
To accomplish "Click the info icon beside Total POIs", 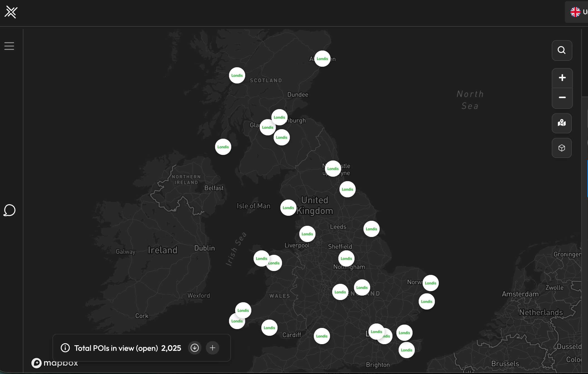I will [65, 348].
